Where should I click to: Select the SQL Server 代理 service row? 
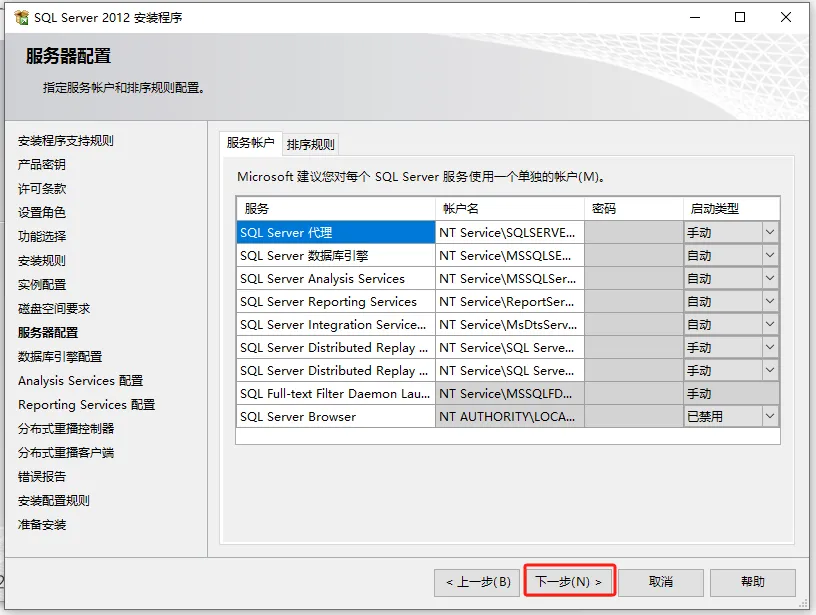336,232
